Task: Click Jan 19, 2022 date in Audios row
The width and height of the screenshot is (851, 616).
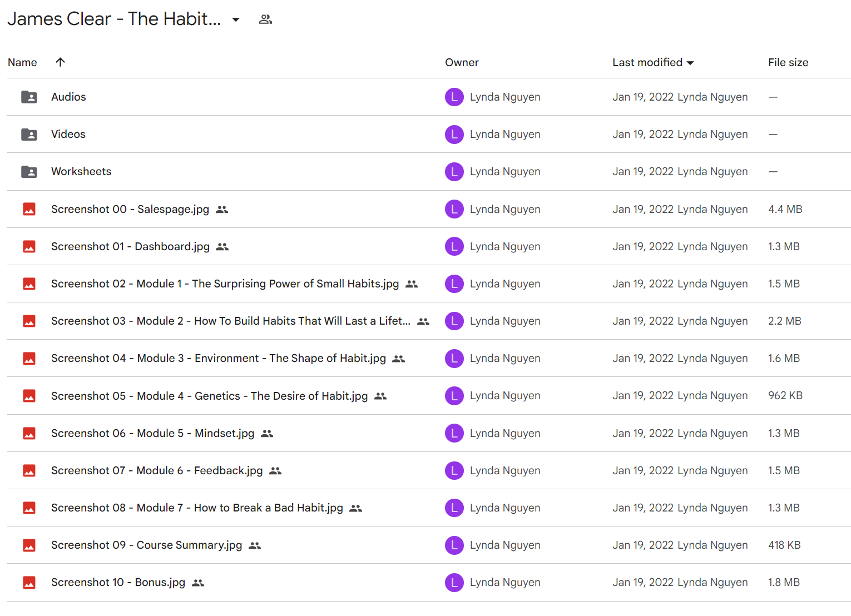Action: point(643,97)
